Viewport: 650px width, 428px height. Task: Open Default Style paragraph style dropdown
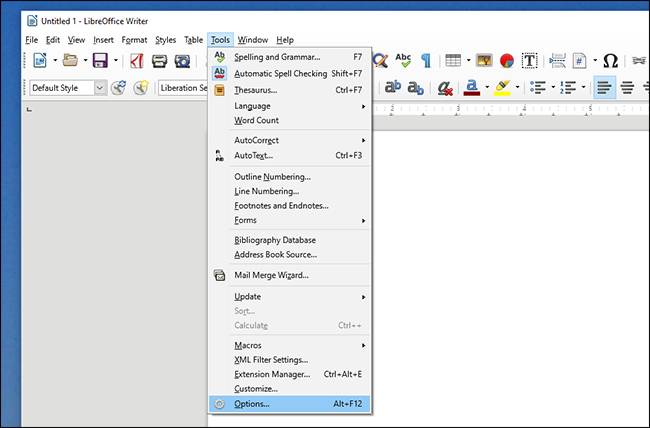coord(99,88)
